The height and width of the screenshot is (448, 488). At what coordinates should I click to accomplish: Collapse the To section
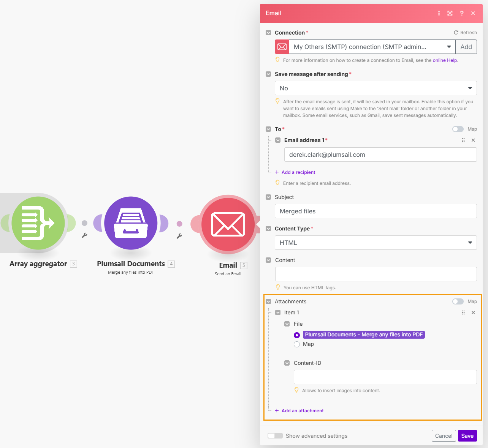pos(268,129)
